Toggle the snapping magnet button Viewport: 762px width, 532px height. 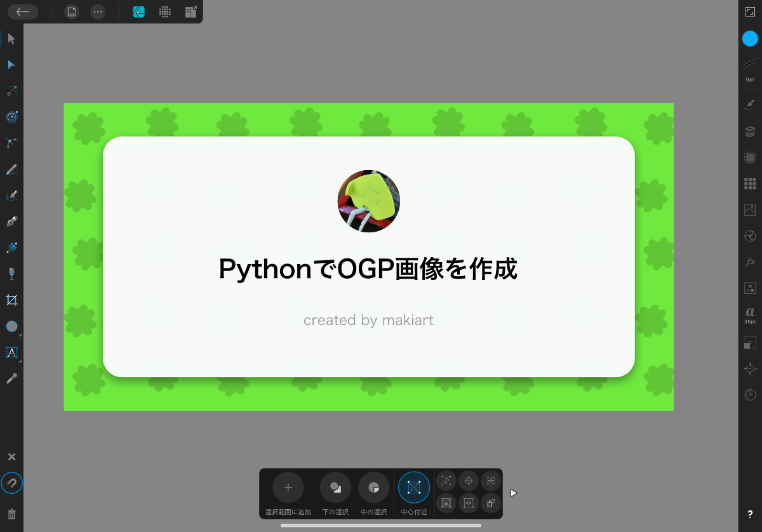pyautogui.click(x=11, y=483)
